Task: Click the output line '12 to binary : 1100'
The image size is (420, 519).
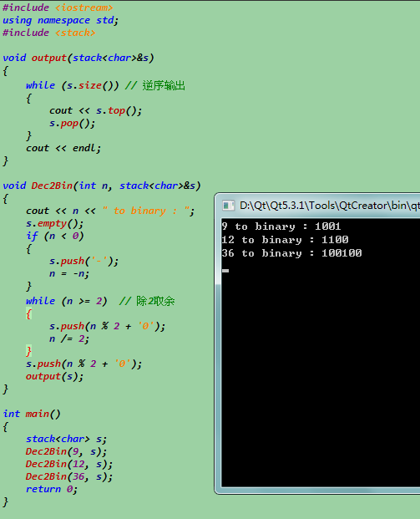Action: 285,240
